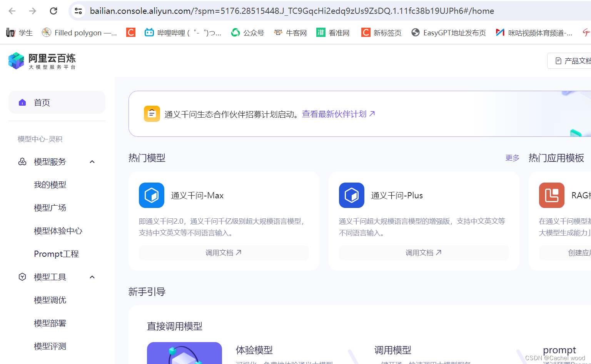Image resolution: width=591 pixels, height=364 pixels.
Task: Select the 调用模型 guide heading
Action: [x=393, y=350]
